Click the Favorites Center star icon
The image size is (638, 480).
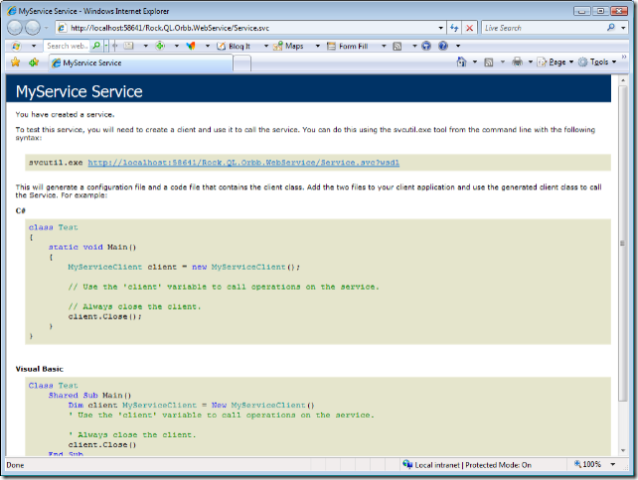tap(15, 62)
